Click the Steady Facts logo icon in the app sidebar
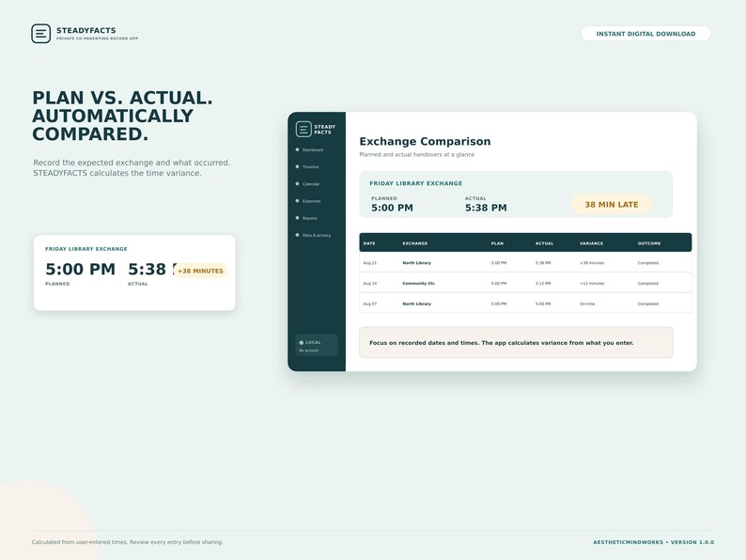Image resolution: width=746 pixels, height=560 pixels. pyautogui.click(x=303, y=129)
